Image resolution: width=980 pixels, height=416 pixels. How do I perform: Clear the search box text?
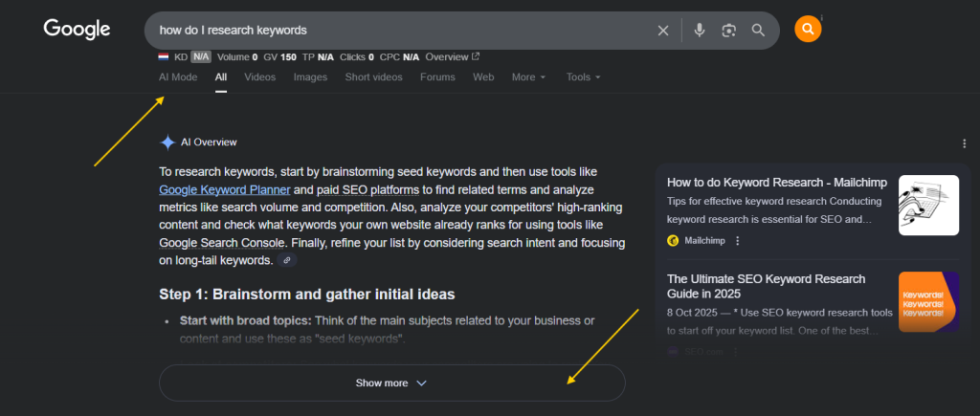[662, 31]
